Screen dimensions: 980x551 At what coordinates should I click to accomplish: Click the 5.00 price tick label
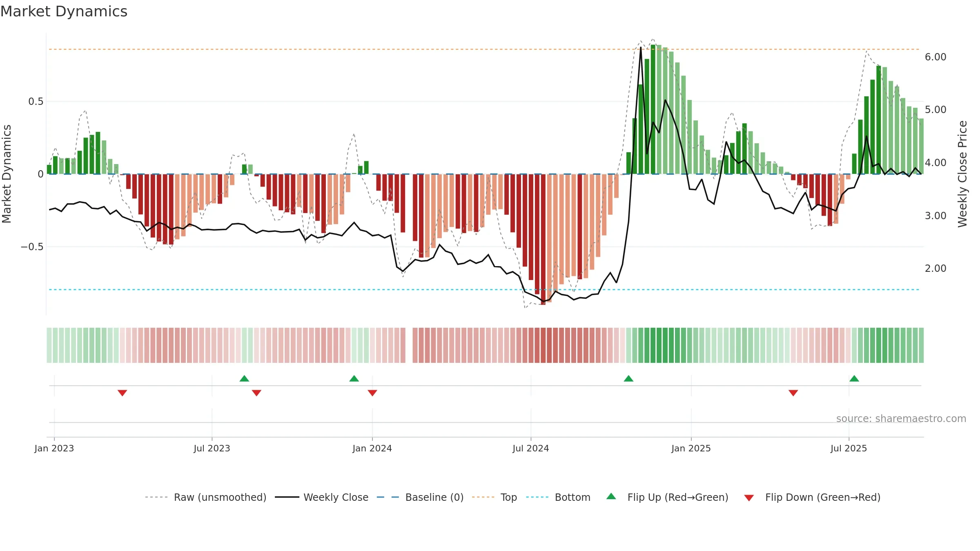click(x=935, y=110)
